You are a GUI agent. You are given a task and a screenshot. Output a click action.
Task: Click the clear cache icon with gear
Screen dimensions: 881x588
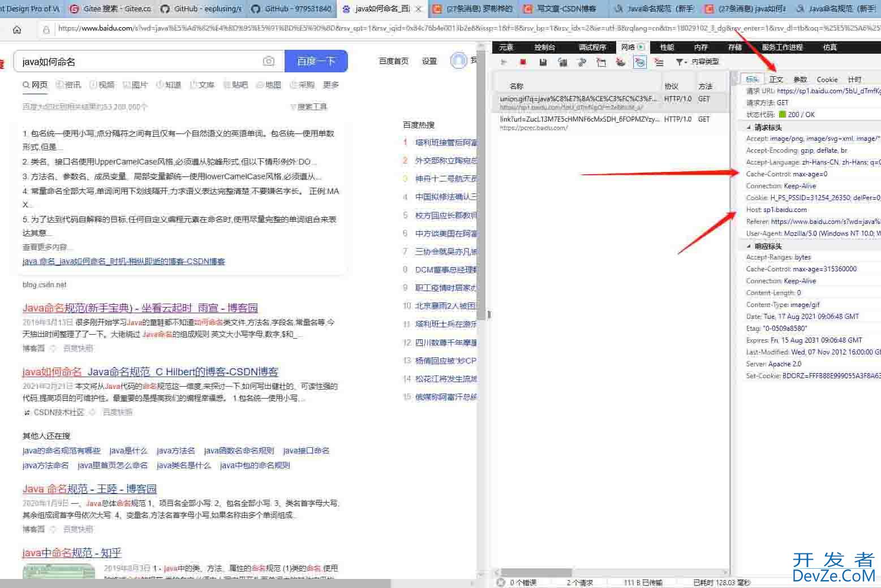[x=582, y=62]
